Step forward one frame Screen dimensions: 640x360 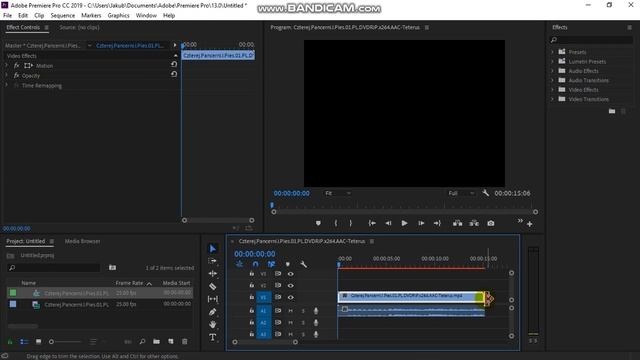click(421, 223)
